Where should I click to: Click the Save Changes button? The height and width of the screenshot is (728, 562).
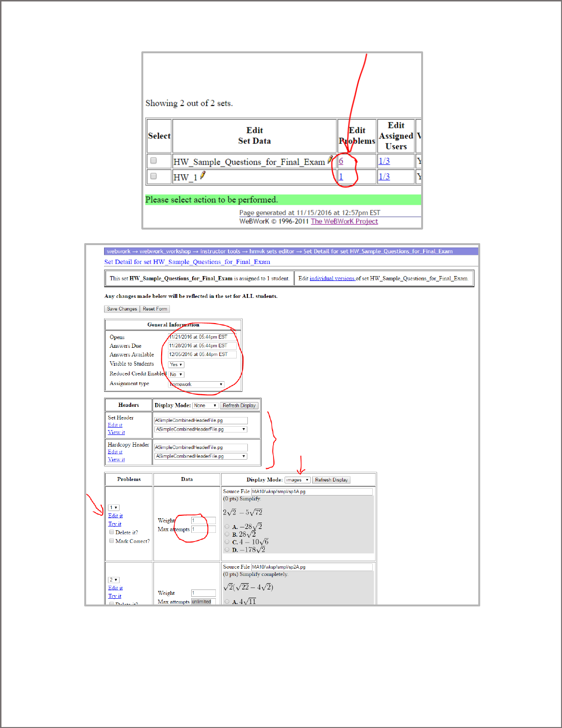click(x=122, y=309)
